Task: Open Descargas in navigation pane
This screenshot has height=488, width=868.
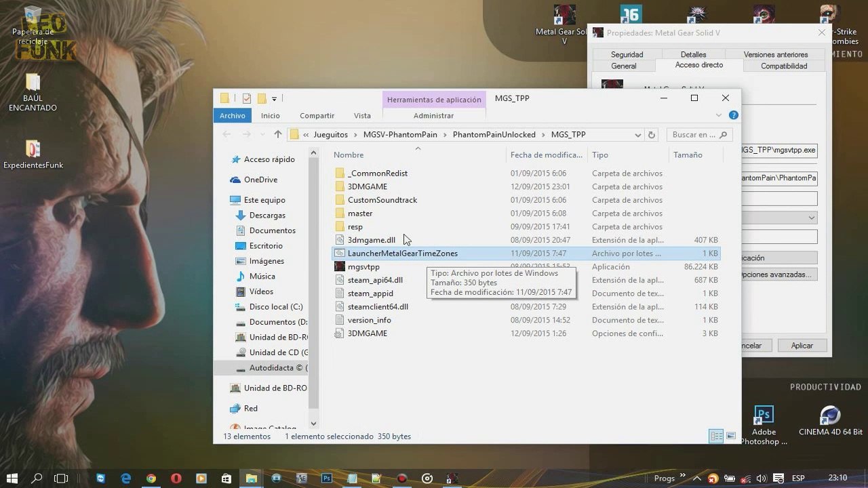Action: pos(267,216)
